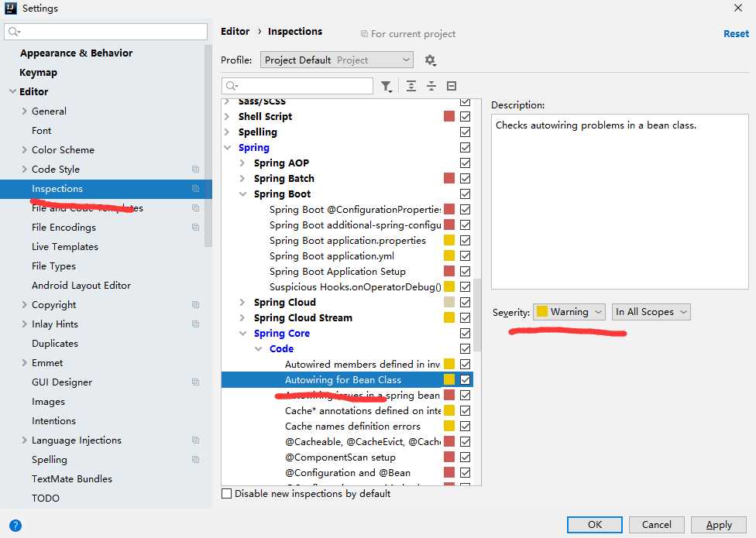Collapse the Spring Boot group
756x538 pixels.
pos(243,194)
